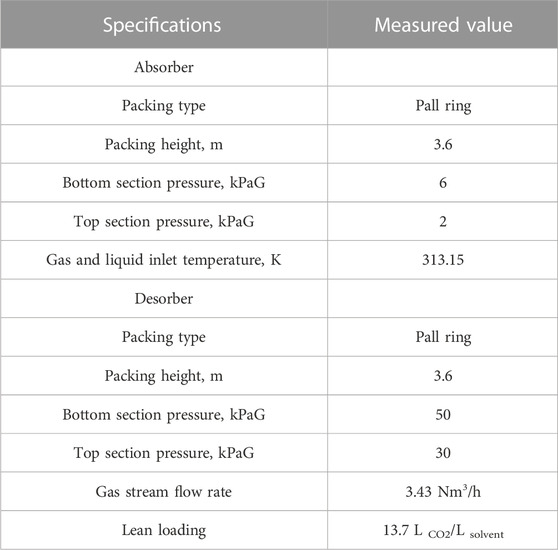
Task: Select the 3.43 Nm³/h flow rate value
Action: 443,492
